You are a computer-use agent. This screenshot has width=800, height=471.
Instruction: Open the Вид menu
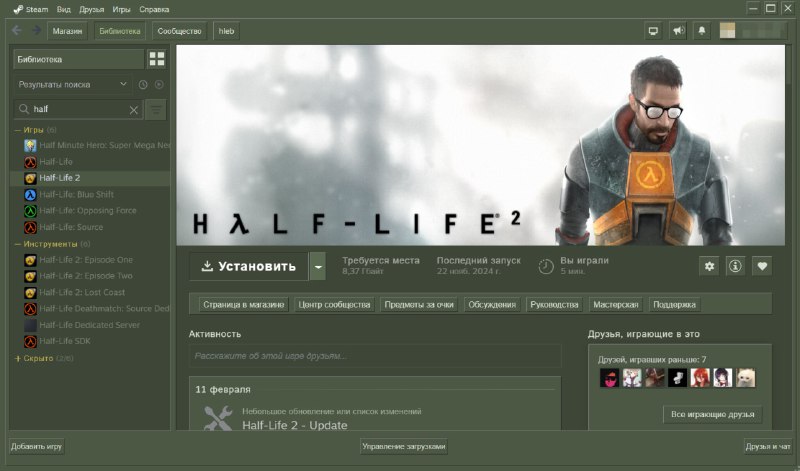point(64,9)
